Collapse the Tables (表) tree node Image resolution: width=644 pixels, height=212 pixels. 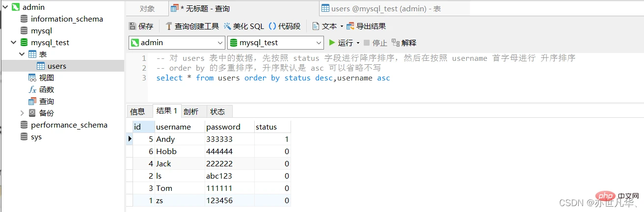[x=22, y=54]
